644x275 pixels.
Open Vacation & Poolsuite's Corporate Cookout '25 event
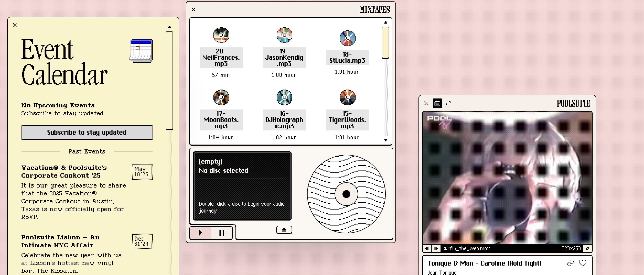click(64, 172)
